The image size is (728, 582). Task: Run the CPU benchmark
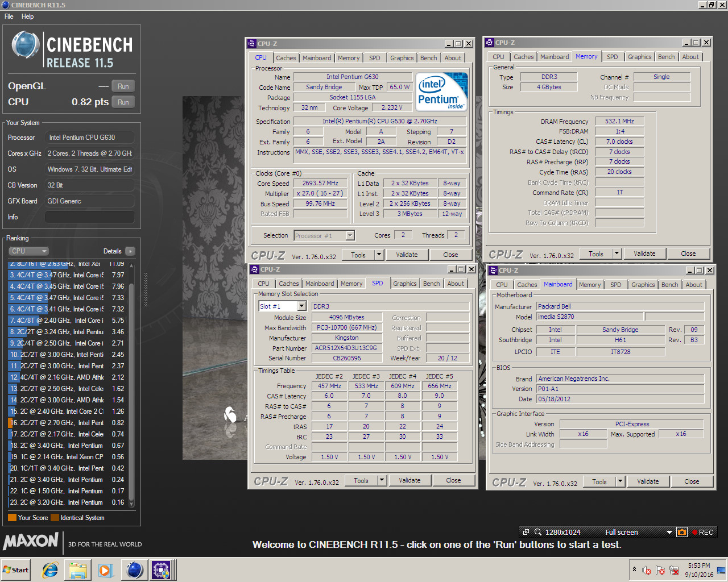pyautogui.click(x=123, y=102)
